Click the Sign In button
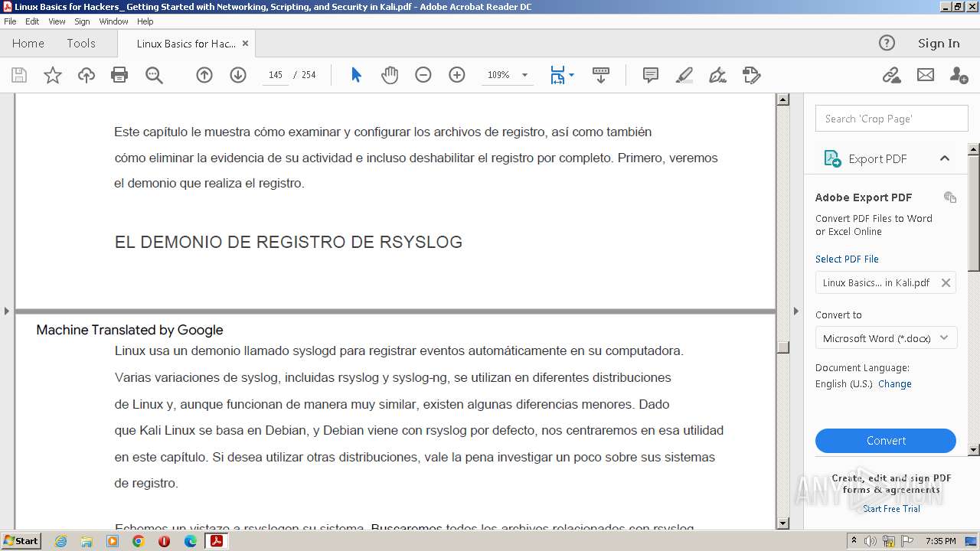 point(939,43)
